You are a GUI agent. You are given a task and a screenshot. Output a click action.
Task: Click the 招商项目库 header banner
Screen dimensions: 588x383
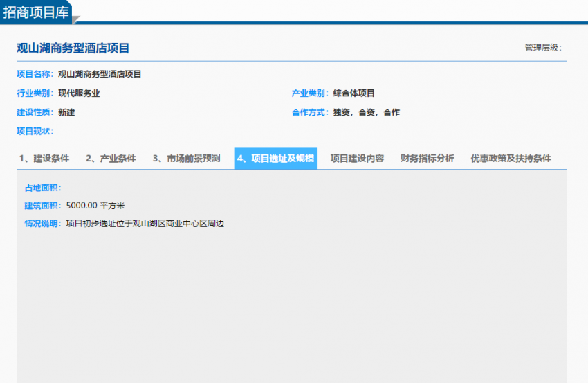coord(36,12)
